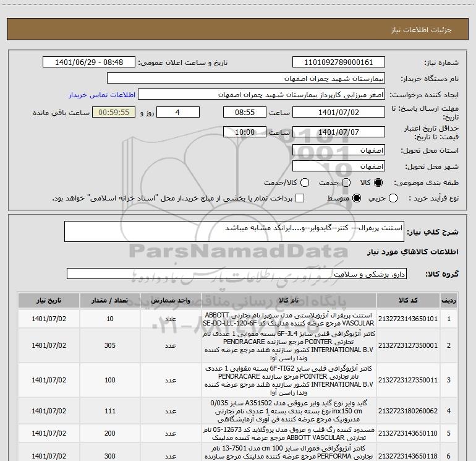Click the requester field اصغر میرزایی
Image resolution: width=476 pixels, height=461 pixels.
point(261,95)
